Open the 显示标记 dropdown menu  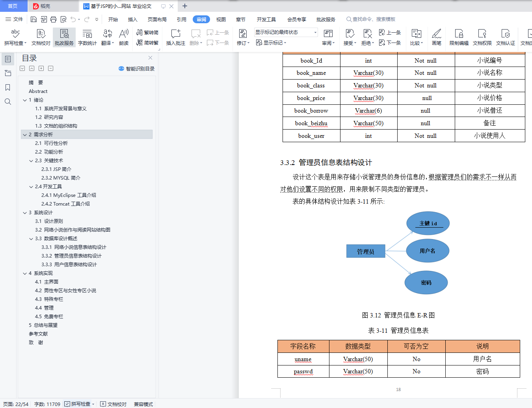(271, 43)
